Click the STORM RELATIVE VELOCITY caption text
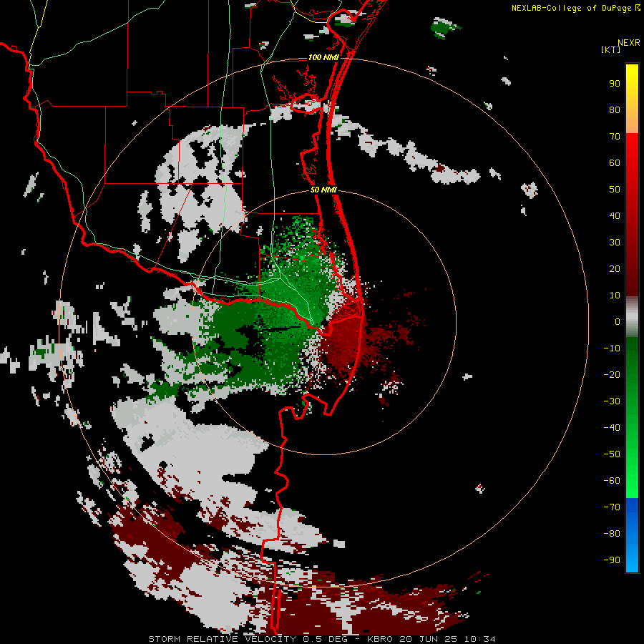The height and width of the screenshot is (644, 644). [222, 639]
